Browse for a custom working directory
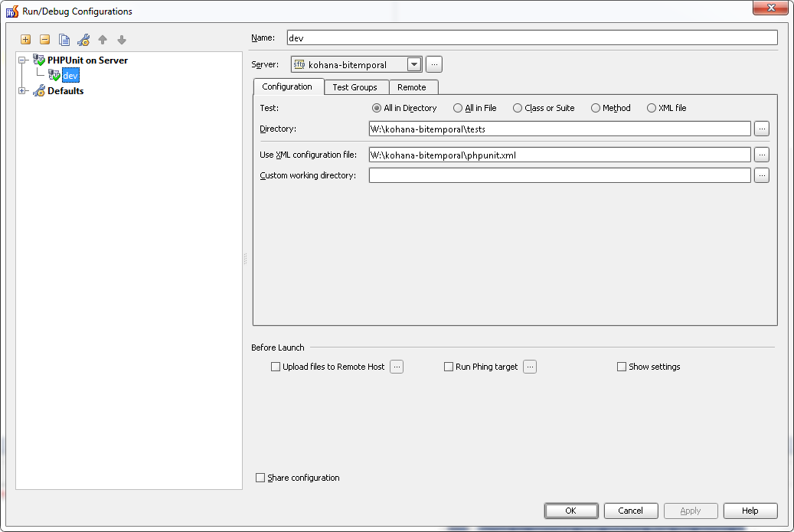Screen dimensions: 794x532 [x=762, y=175]
